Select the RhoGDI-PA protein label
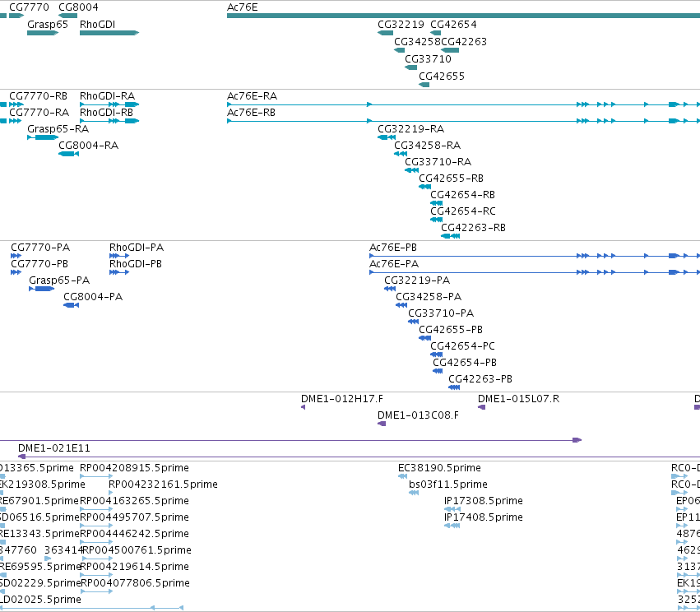Screen dimensions: 700x612 137,248
